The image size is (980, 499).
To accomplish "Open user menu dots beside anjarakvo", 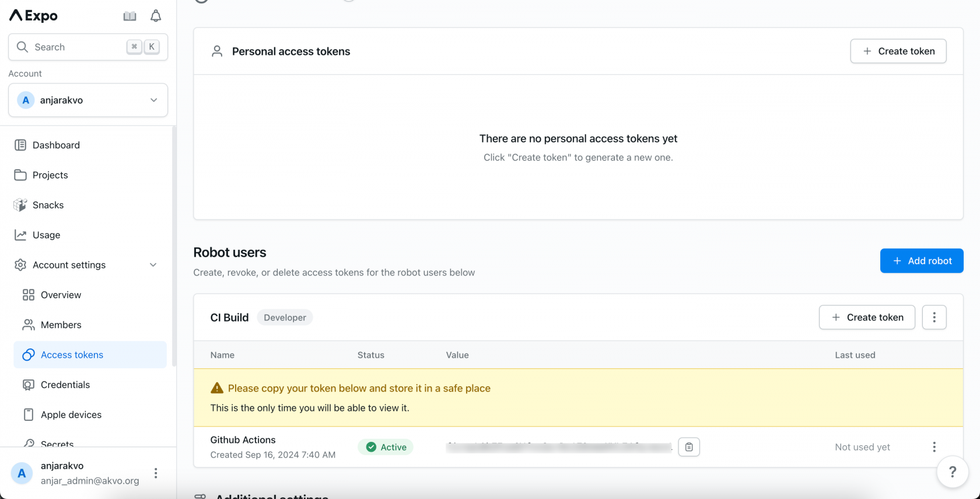I will pos(156,473).
